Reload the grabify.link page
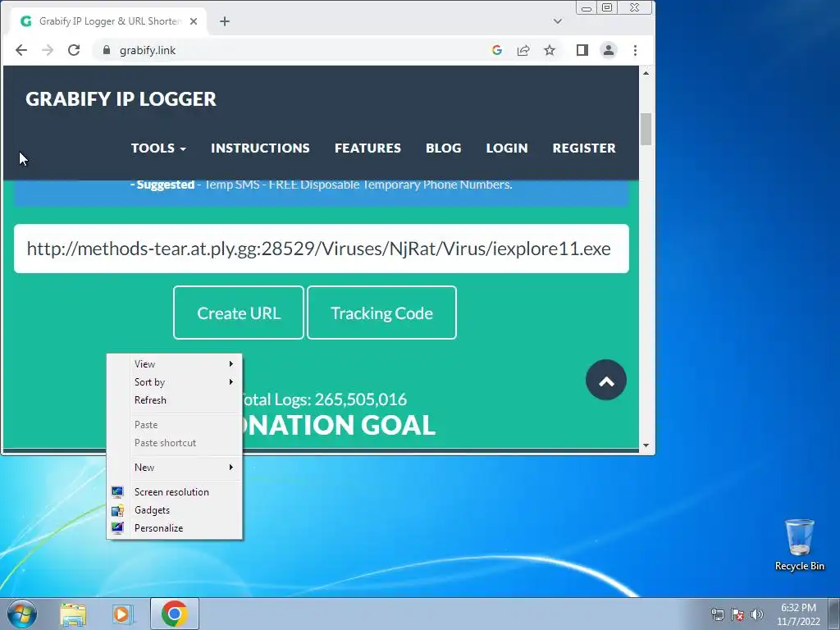This screenshot has height=630, width=840. pos(74,50)
